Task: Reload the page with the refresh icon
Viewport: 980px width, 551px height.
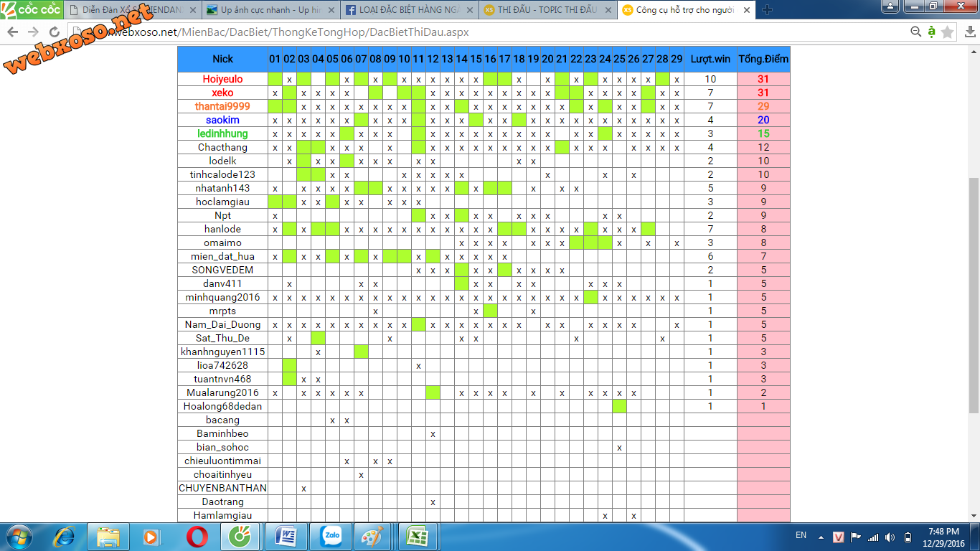Action: pos(55,32)
